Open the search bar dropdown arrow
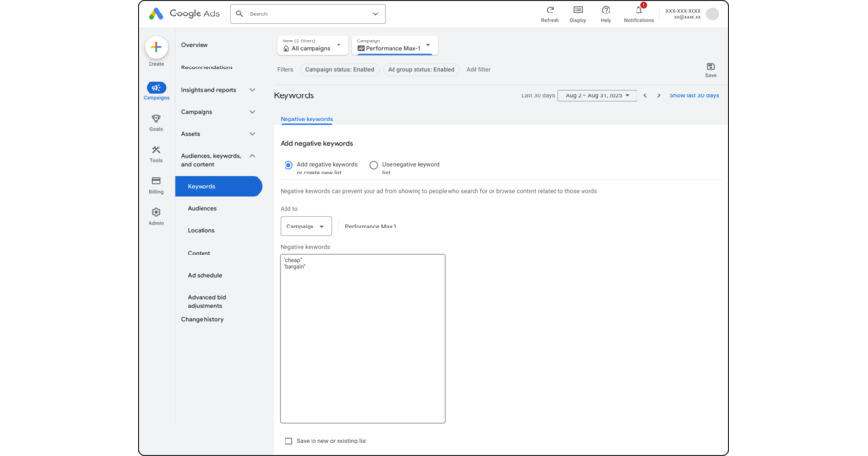Screen dimensions: 868x456 [375, 13]
